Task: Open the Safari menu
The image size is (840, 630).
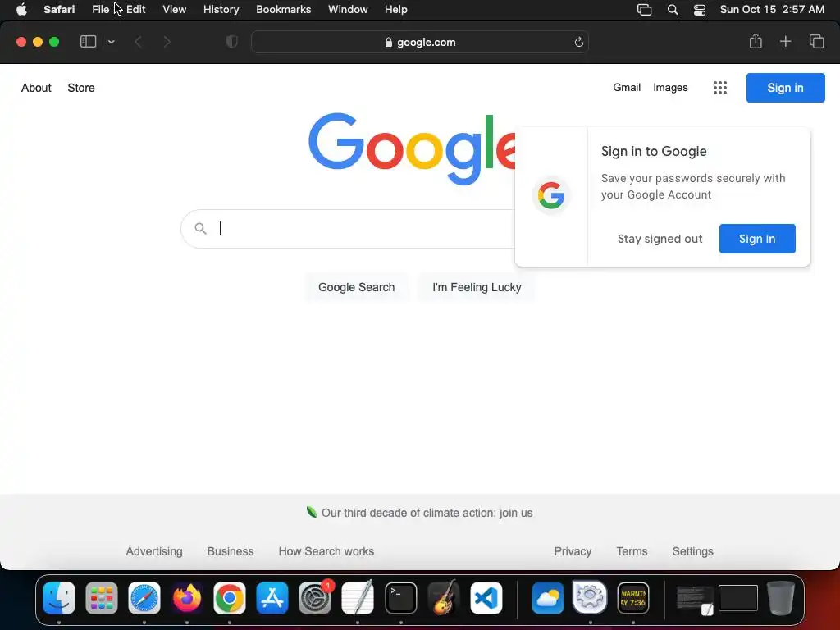Action: [59, 10]
